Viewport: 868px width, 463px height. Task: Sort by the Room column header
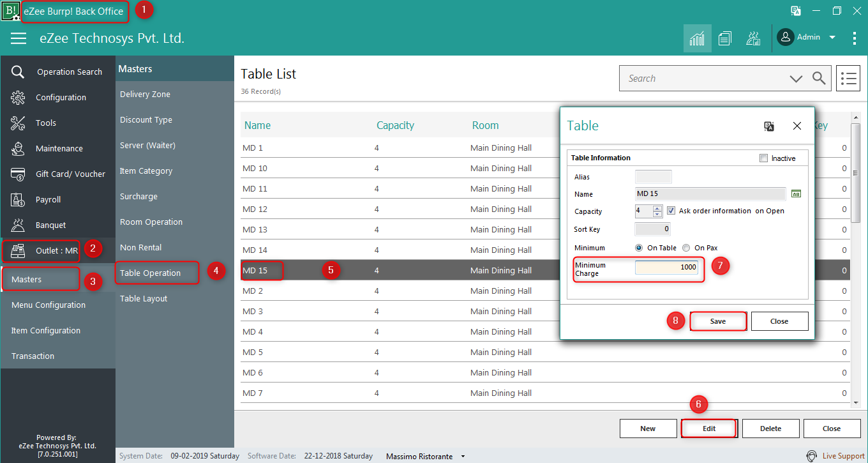click(485, 125)
